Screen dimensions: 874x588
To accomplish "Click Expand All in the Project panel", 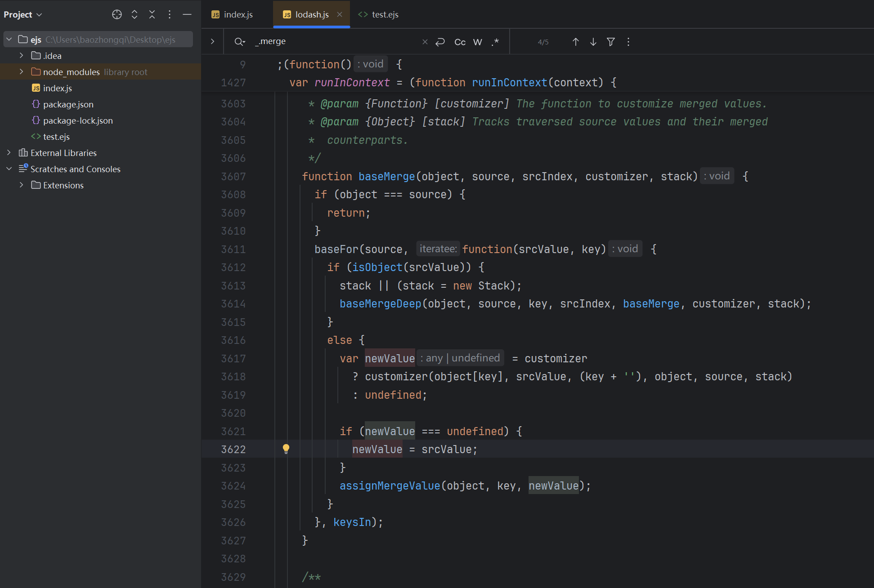I will click(x=134, y=14).
